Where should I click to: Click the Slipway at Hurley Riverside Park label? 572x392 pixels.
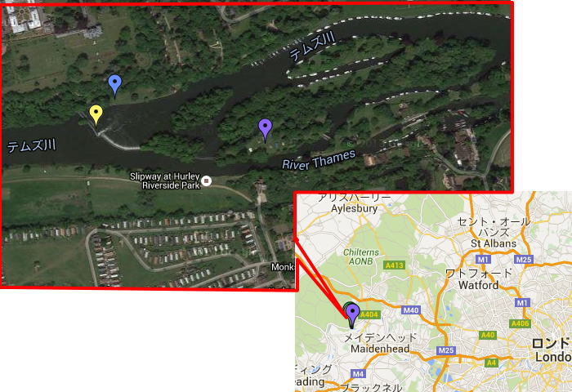pyautogui.click(x=164, y=180)
